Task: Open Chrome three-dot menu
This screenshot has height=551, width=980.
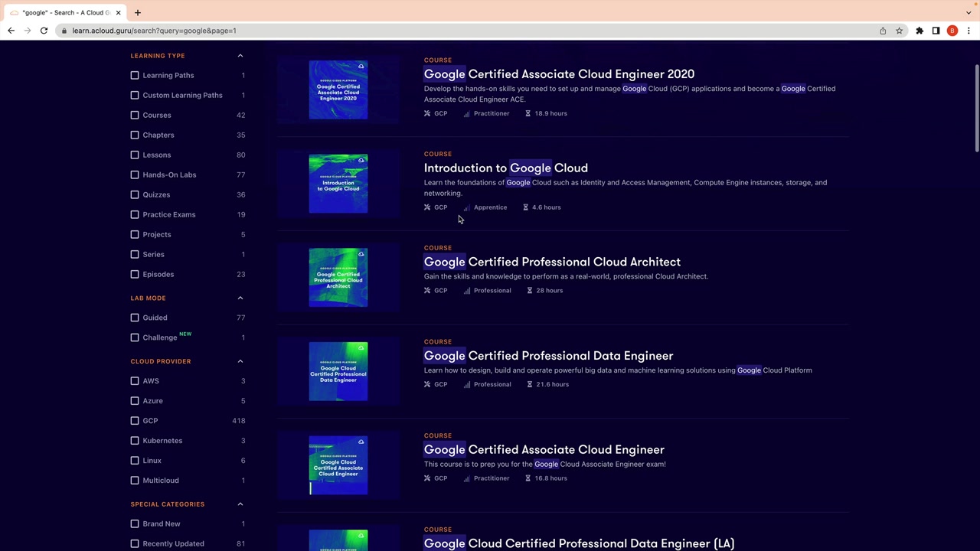Action: [x=969, y=31]
